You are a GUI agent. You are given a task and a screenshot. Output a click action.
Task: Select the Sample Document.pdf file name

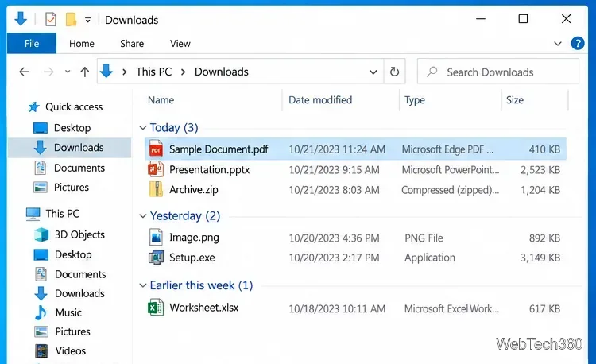coord(219,149)
